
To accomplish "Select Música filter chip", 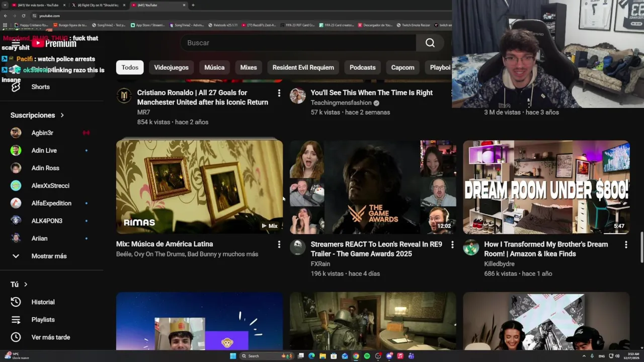I will click(x=214, y=67).
